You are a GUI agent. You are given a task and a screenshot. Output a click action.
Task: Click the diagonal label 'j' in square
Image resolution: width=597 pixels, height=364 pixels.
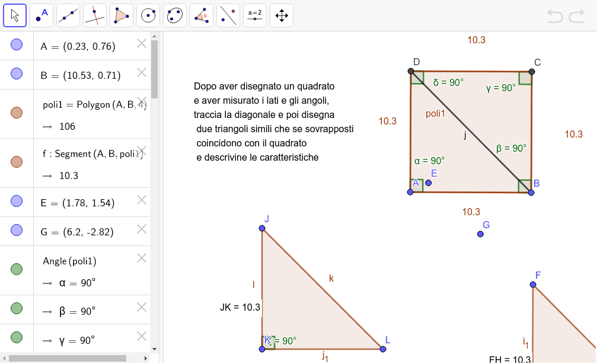[x=465, y=135]
